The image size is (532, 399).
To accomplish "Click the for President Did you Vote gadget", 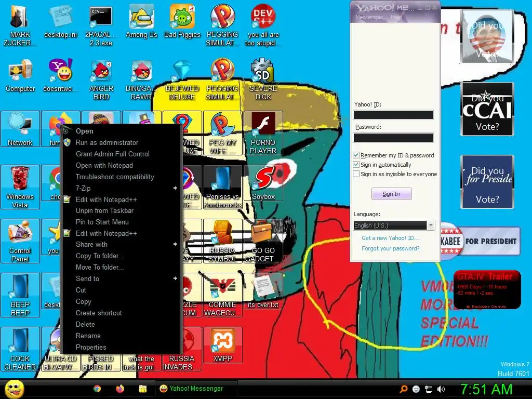I will (x=487, y=181).
